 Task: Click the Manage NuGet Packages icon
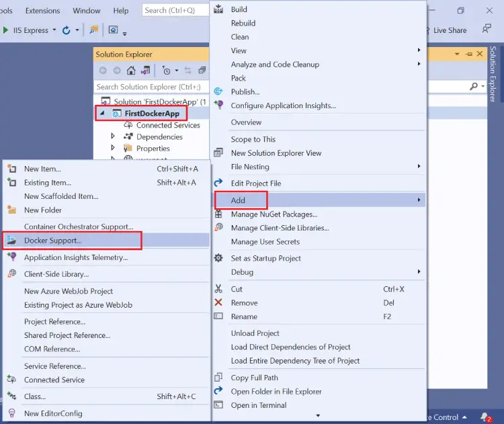click(218, 214)
